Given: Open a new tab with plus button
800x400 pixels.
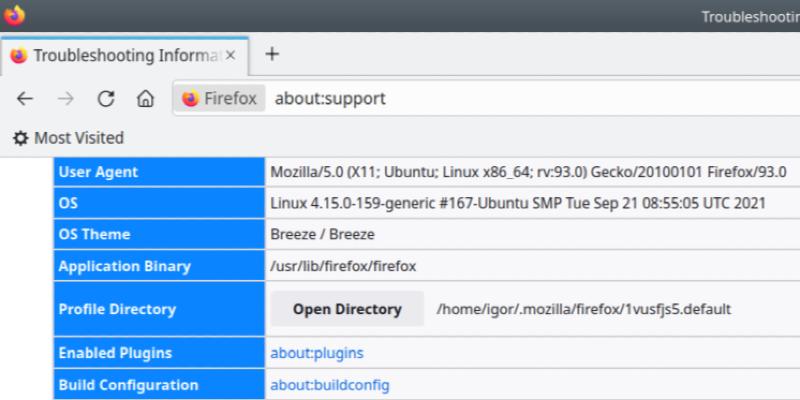Looking at the screenshot, I should tap(271, 54).
